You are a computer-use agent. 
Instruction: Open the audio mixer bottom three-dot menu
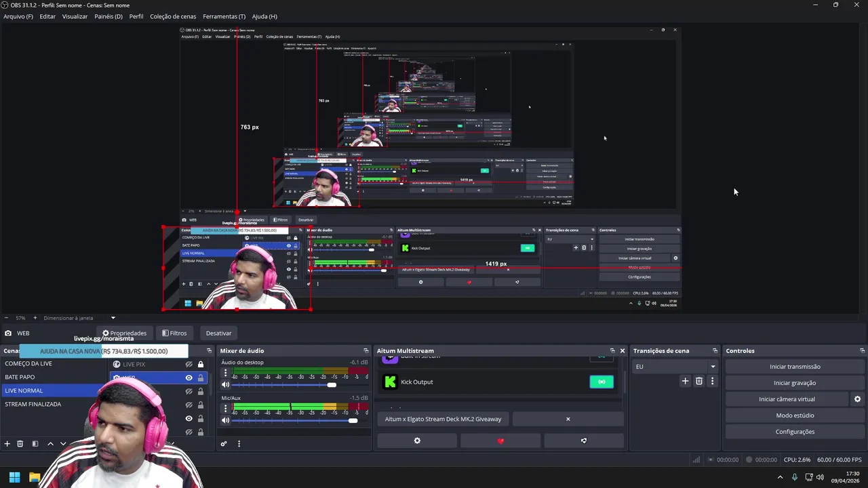click(x=239, y=444)
